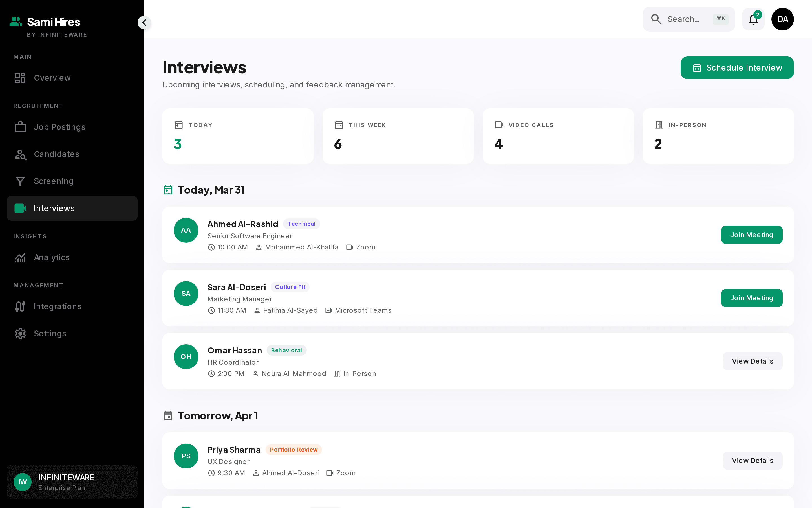The height and width of the screenshot is (508, 812).
Task: Navigate to Screening
Action: (x=72, y=181)
